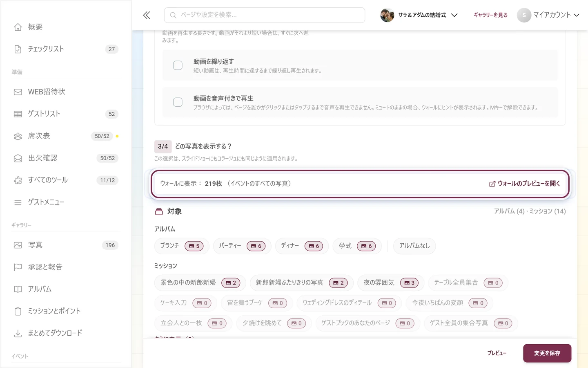
Task: Click the people icon beside 席次表
Action: click(x=18, y=136)
